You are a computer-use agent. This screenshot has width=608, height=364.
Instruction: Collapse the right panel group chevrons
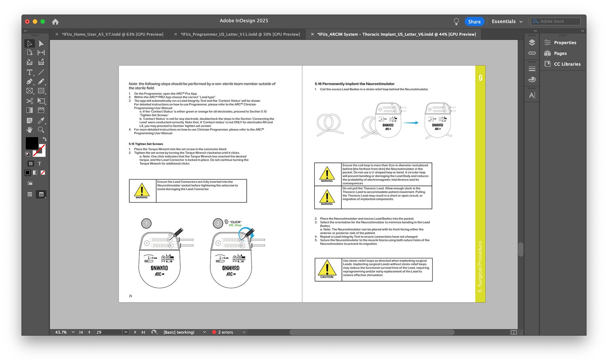tap(582, 31)
